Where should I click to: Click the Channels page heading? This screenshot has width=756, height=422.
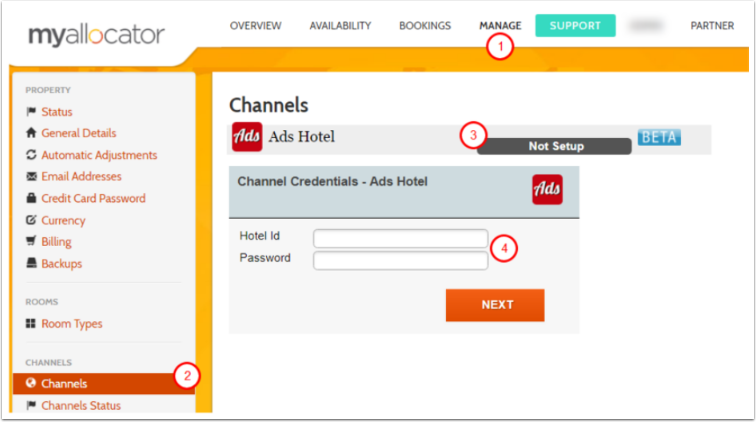pos(269,105)
